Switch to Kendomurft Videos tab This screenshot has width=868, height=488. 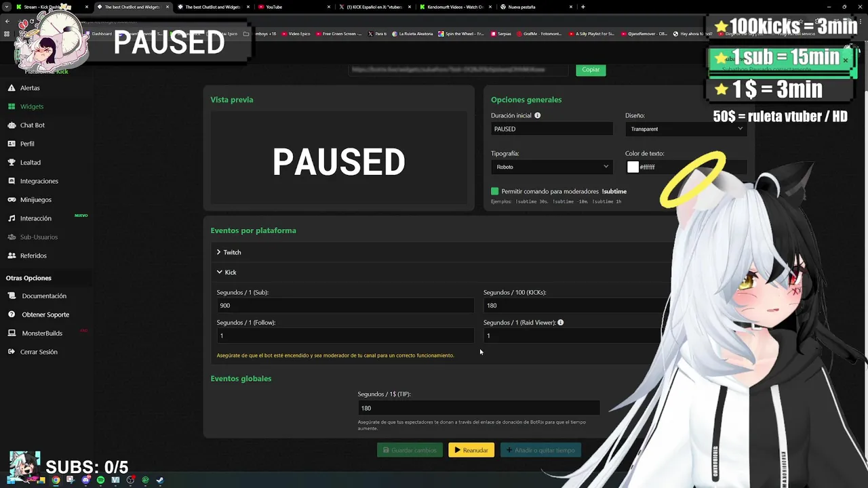tap(454, 7)
